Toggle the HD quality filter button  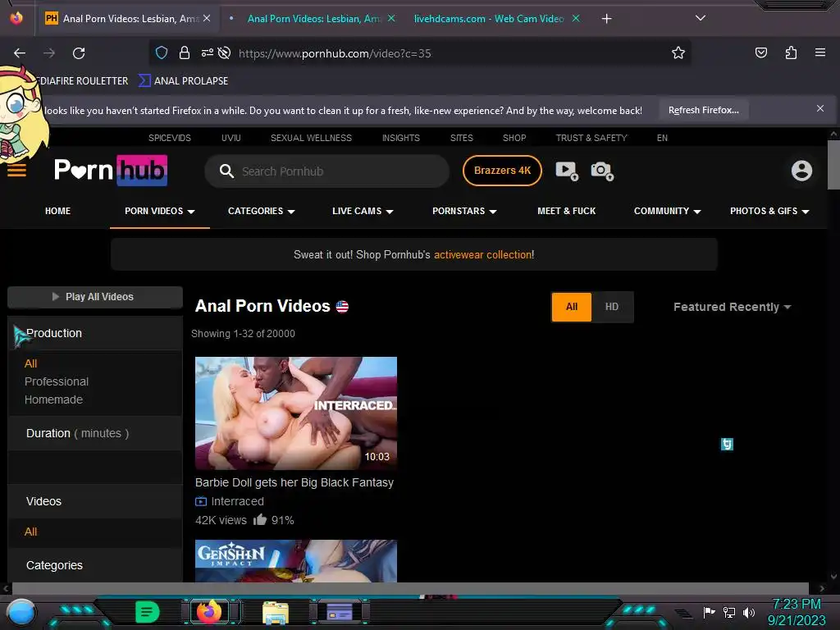(x=612, y=307)
